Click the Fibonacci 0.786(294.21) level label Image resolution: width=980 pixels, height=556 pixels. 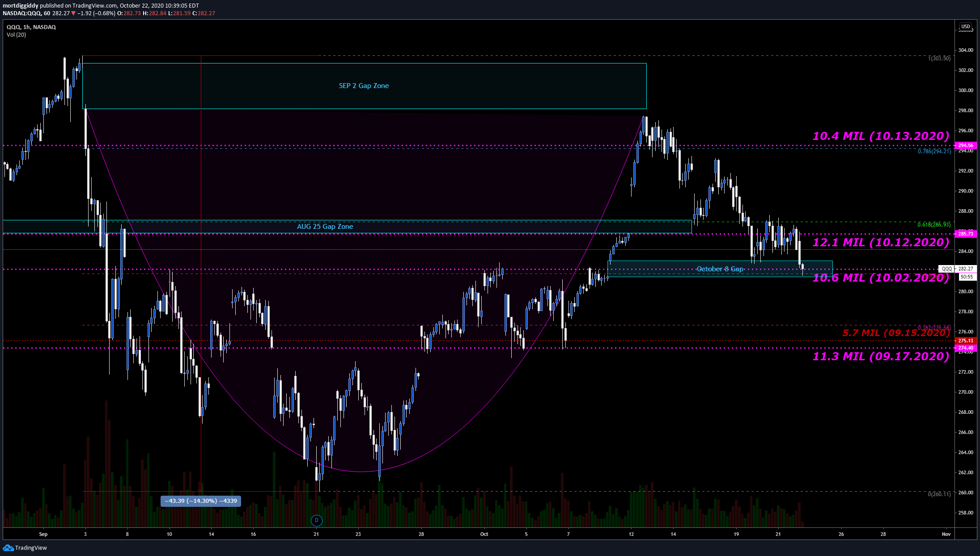click(x=934, y=152)
